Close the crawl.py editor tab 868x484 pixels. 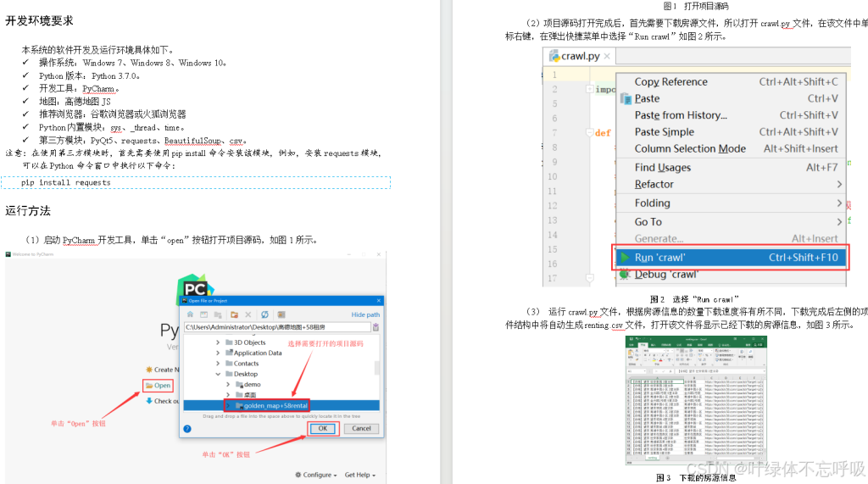(607, 56)
